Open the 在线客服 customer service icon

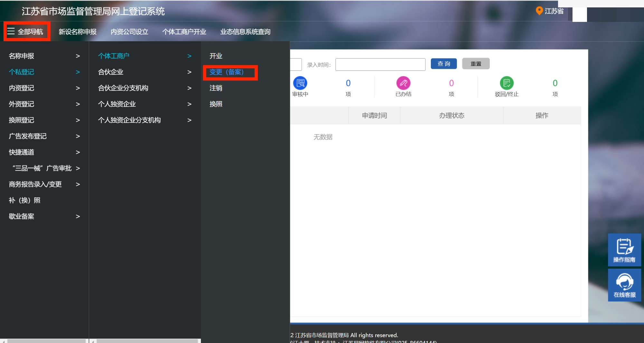tap(624, 285)
